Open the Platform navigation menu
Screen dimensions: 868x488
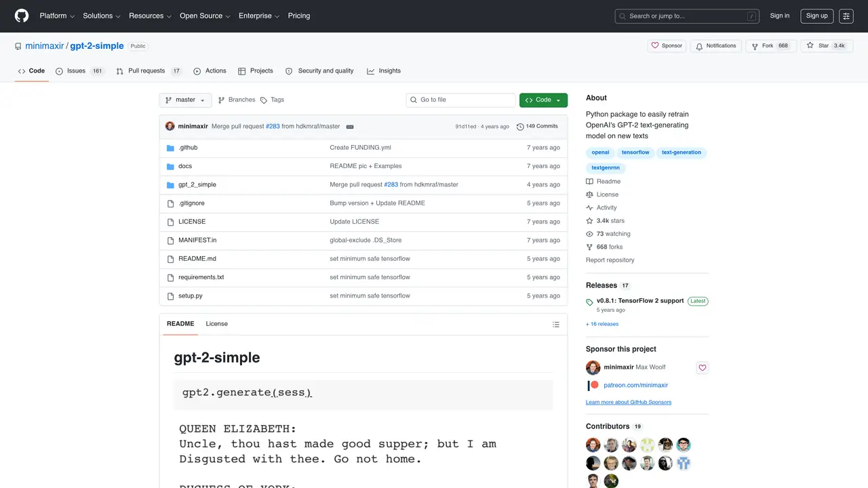coord(57,16)
